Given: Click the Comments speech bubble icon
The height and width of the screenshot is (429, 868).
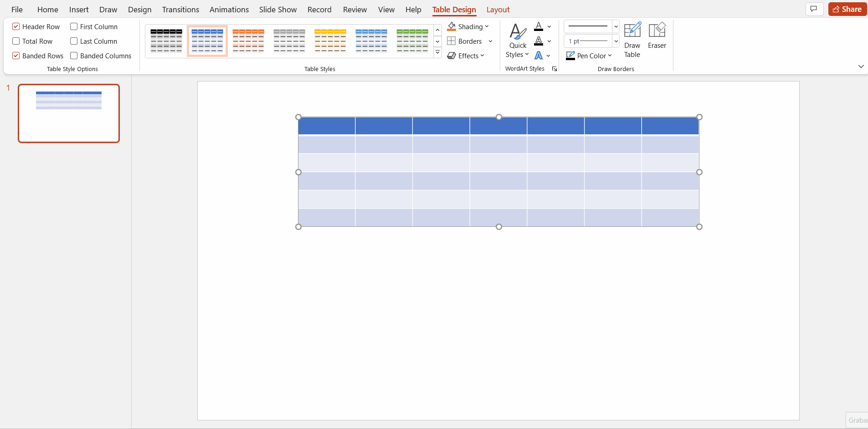Looking at the screenshot, I should pyautogui.click(x=814, y=9).
